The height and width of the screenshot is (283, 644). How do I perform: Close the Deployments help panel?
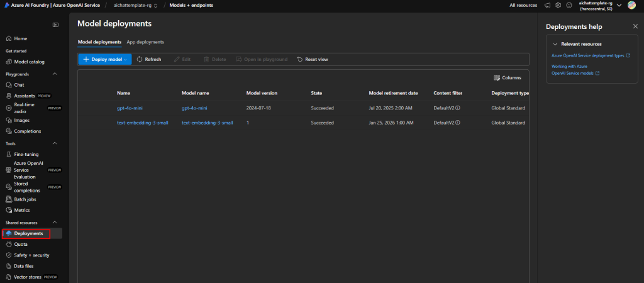point(635,26)
